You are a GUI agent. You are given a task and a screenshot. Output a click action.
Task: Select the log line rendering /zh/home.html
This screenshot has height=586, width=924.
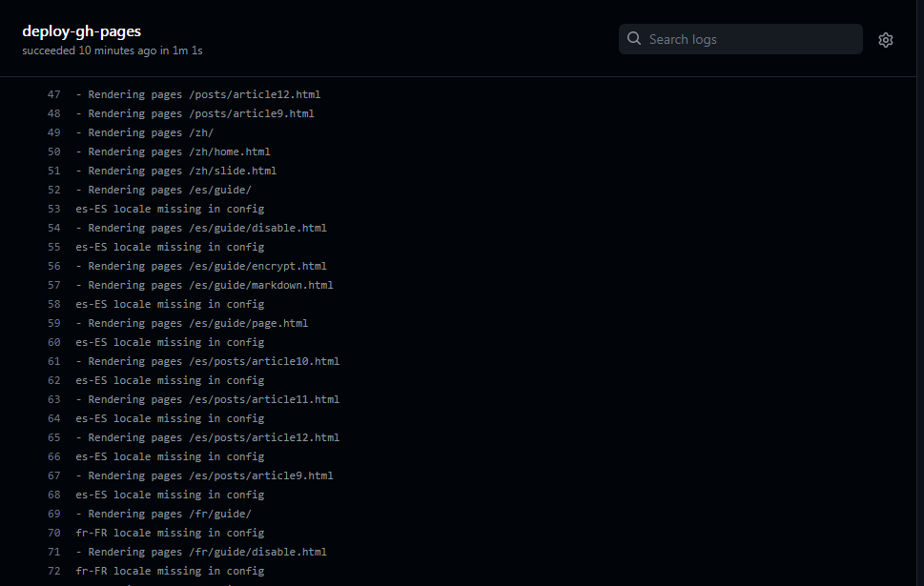174,151
